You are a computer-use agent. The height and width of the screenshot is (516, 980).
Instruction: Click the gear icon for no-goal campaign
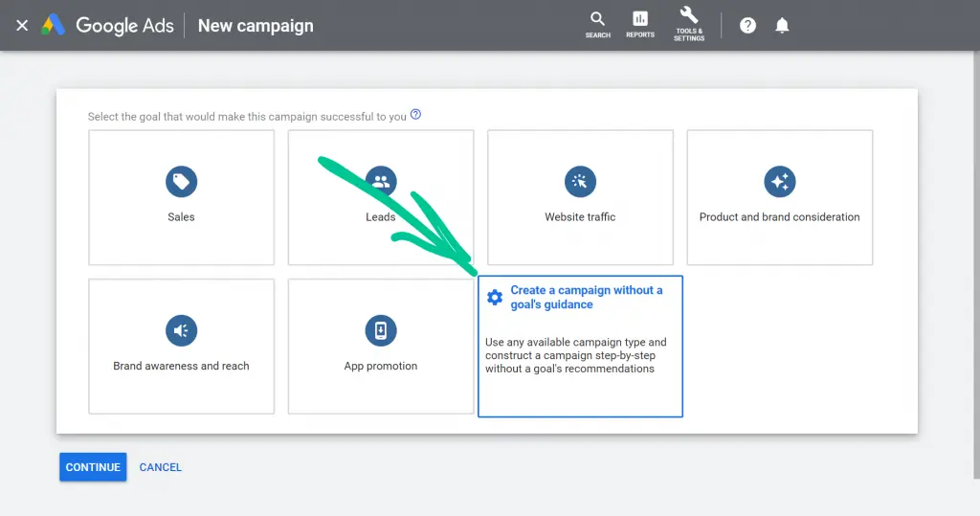495,298
